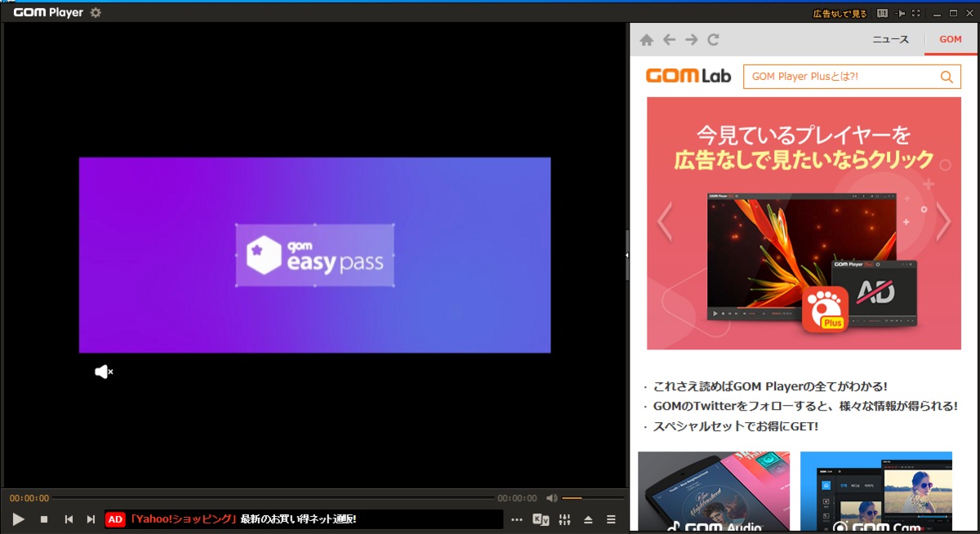The width and height of the screenshot is (980, 534).
Task: Collapse side panel with divider arrow
Action: coord(626,255)
